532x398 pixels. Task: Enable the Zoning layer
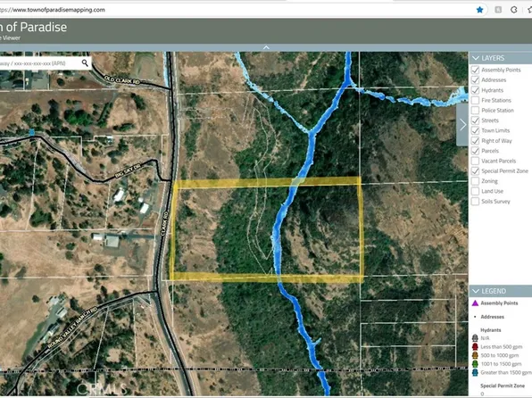[476, 181]
